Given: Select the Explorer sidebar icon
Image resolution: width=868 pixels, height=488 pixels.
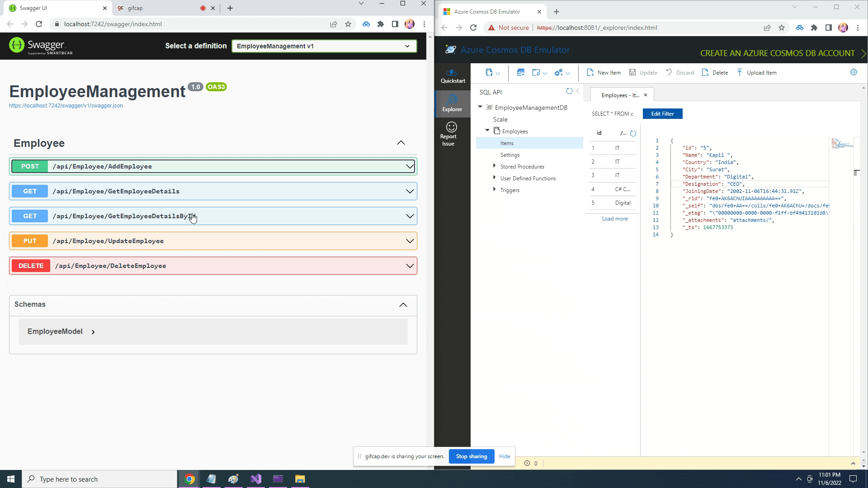Looking at the screenshot, I should 452,103.
